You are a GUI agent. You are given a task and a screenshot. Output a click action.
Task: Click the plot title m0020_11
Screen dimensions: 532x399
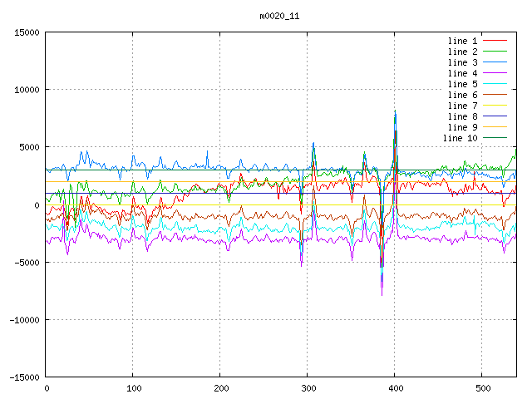coord(280,16)
